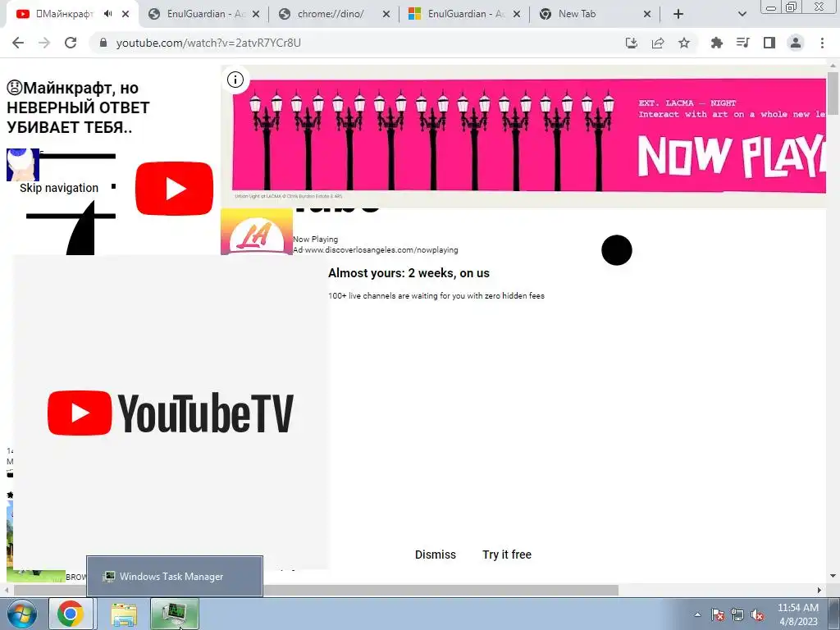
Task: Open network tray icon
Action: click(737, 615)
